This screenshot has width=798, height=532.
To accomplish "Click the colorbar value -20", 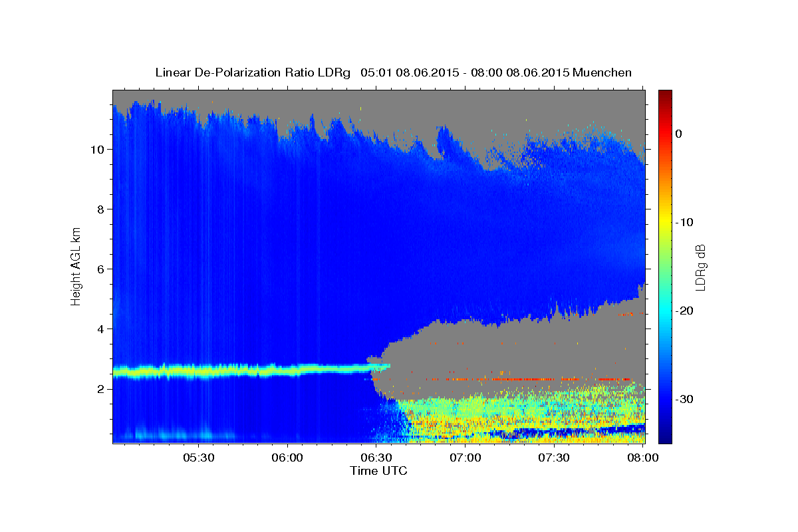I will click(686, 311).
